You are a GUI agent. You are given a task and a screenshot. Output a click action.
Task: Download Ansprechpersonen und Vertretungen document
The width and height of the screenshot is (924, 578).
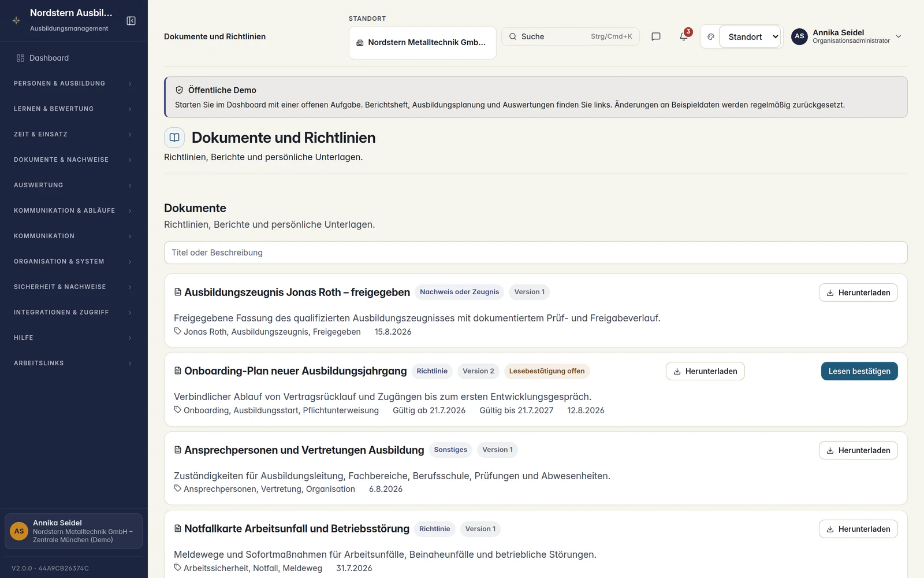(858, 450)
